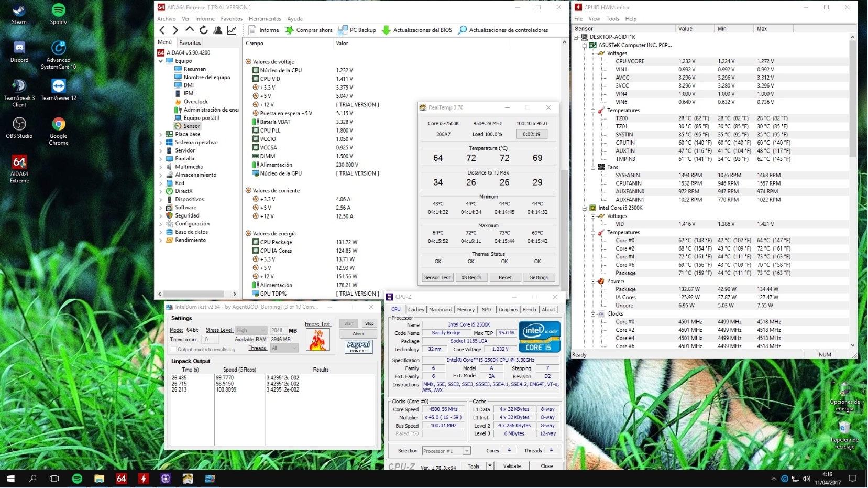This screenshot has width=868, height=488.
Task: Select Sensor item in AIDA64 tree
Action: 192,126
